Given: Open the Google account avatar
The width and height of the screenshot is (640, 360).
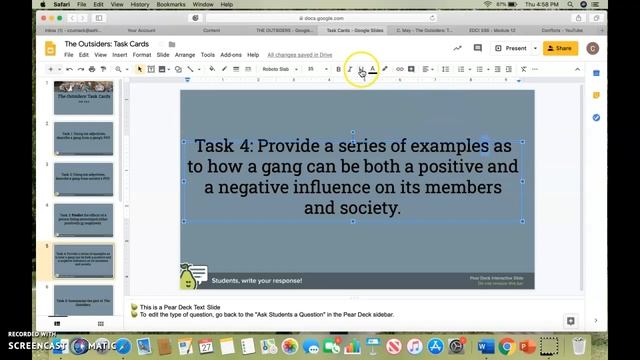Looking at the screenshot, I should (x=593, y=48).
